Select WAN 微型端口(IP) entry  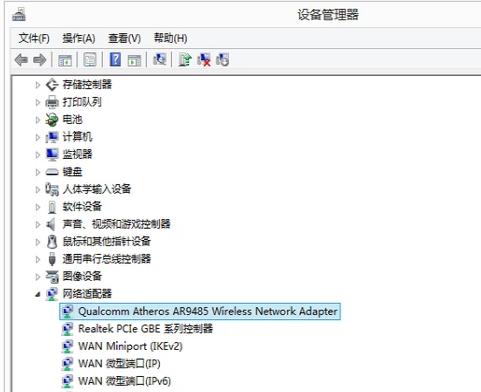coord(119,364)
